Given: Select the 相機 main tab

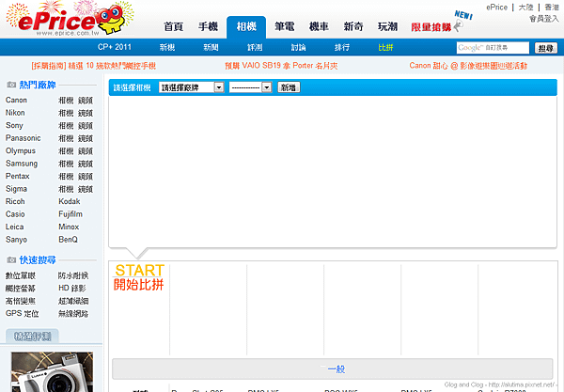Looking at the screenshot, I should coord(246,27).
